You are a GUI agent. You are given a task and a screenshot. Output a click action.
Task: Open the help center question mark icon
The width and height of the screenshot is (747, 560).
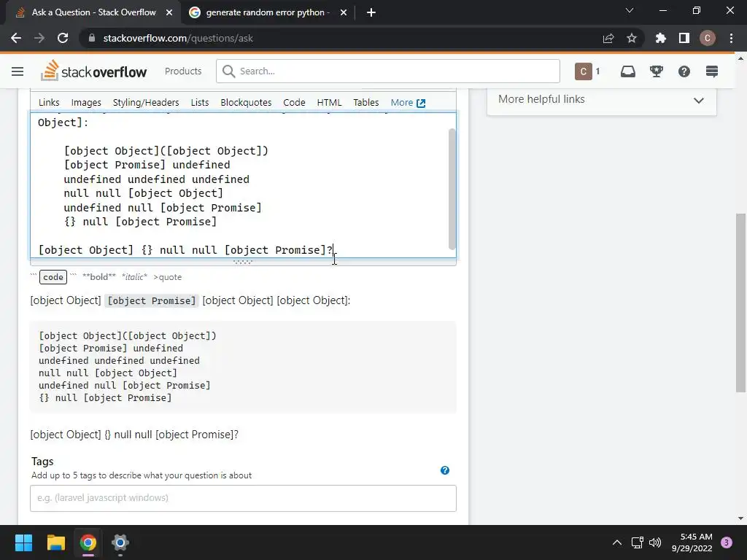point(684,71)
